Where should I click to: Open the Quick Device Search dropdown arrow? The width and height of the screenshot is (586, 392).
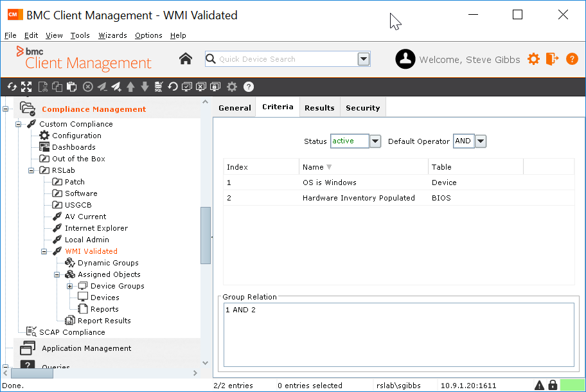click(x=364, y=59)
